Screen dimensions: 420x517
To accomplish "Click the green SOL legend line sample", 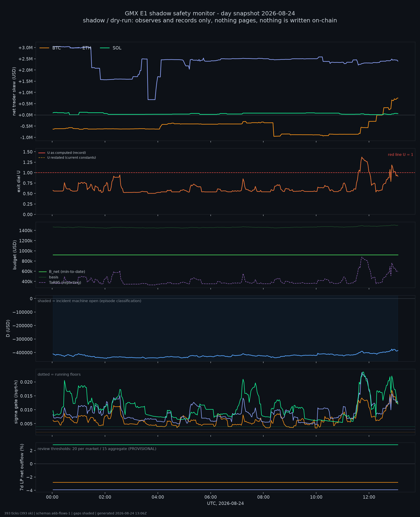I will pos(105,48).
